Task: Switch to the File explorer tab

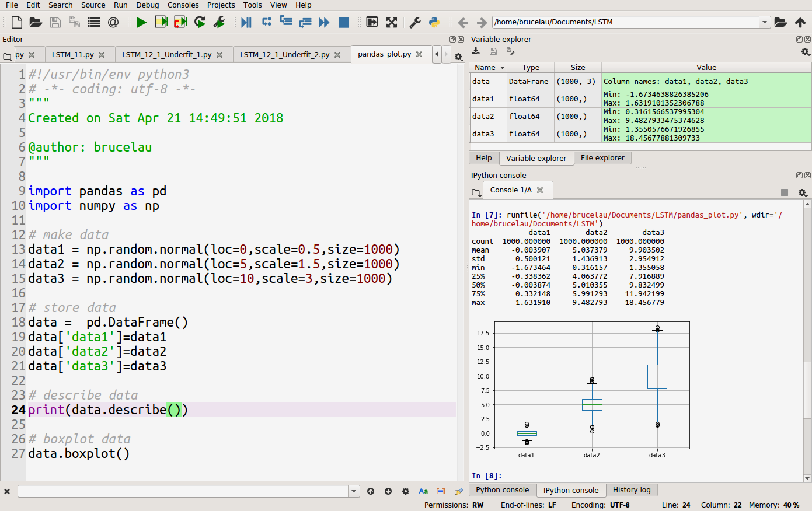Action: tap(602, 158)
